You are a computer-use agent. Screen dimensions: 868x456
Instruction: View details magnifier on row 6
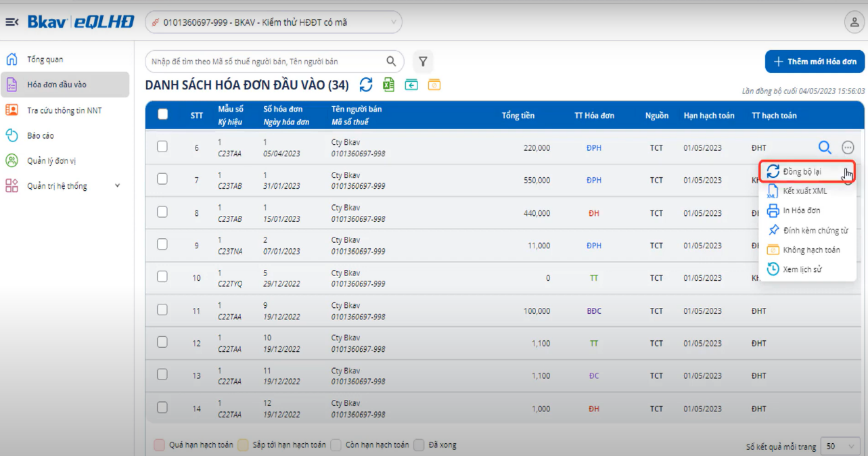(x=825, y=147)
